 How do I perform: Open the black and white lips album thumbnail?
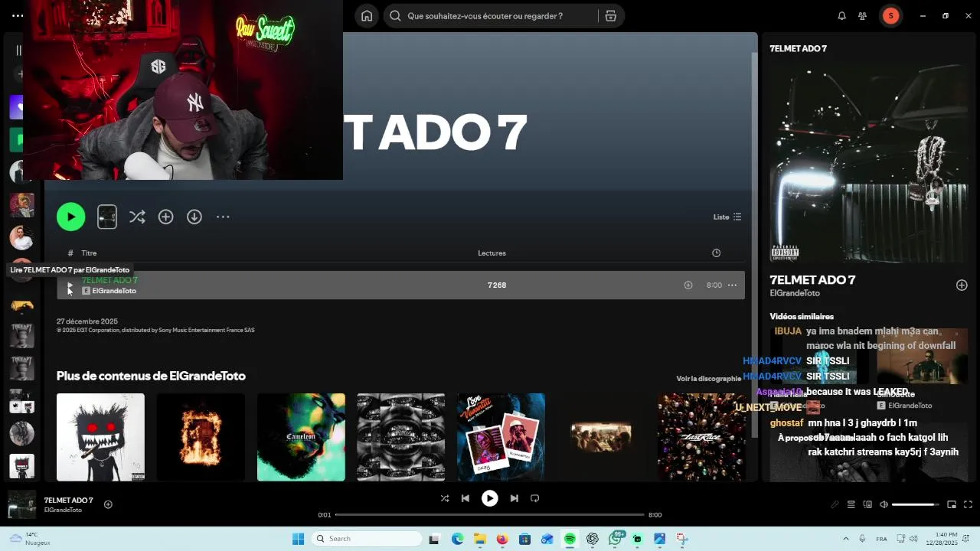(401, 437)
